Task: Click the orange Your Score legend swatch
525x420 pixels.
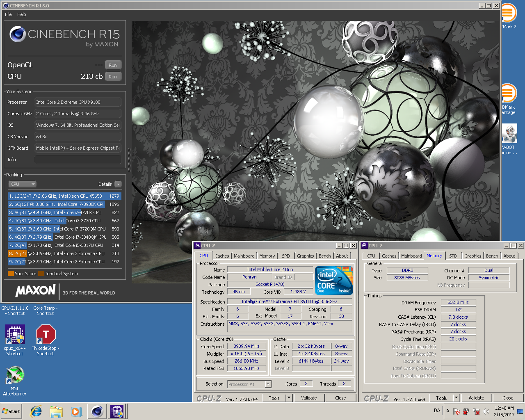Action: click(x=11, y=274)
